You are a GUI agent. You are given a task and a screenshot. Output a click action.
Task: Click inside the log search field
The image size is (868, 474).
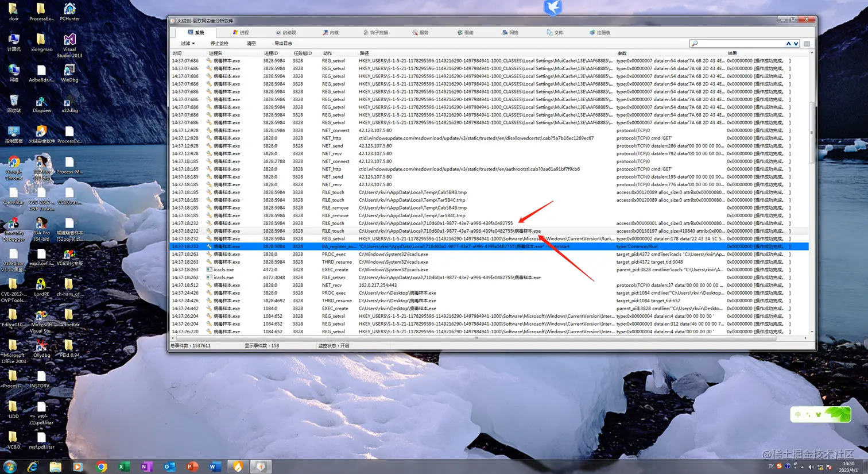click(741, 44)
